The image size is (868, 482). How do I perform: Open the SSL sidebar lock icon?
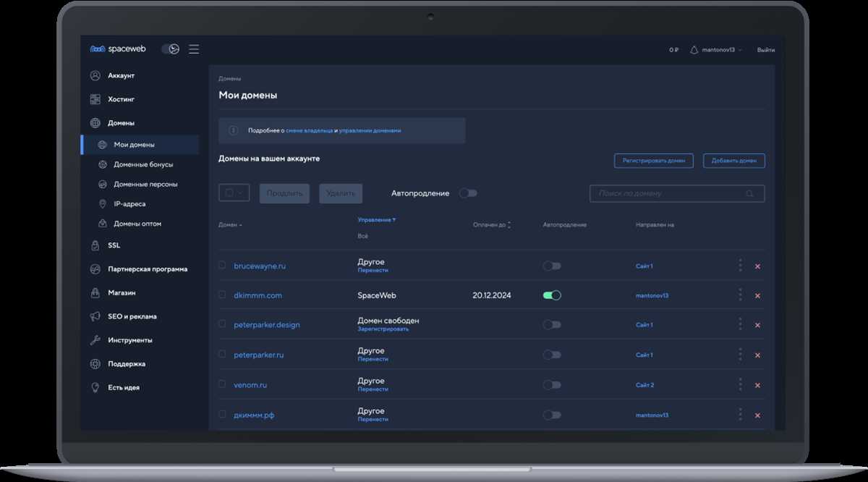(x=95, y=245)
